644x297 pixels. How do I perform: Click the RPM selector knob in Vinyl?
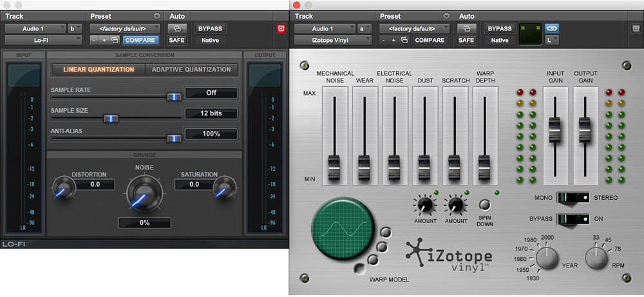tap(596, 258)
